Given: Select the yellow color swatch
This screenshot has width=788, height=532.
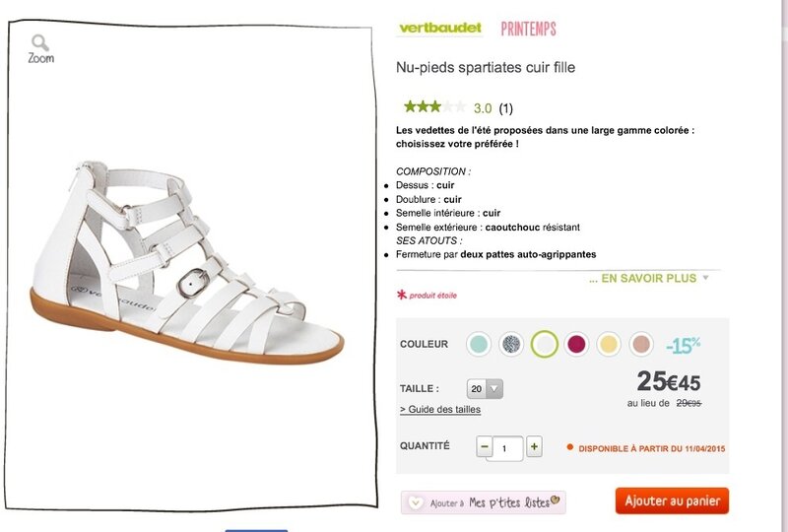Looking at the screenshot, I should pos(609,345).
